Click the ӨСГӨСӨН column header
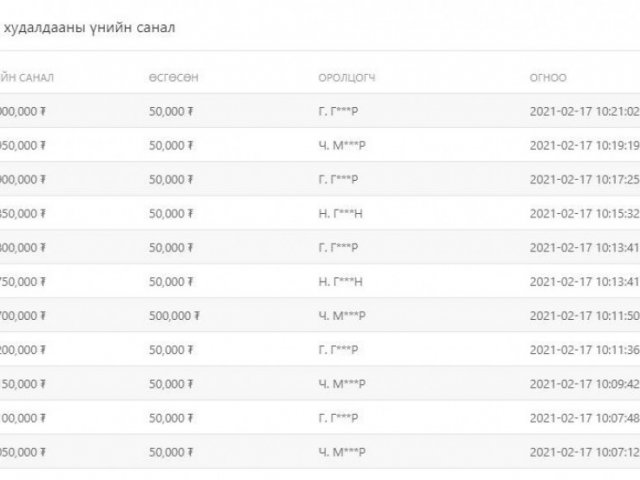Image resolution: width=640 pixels, height=480 pixels. click(173, 78)
